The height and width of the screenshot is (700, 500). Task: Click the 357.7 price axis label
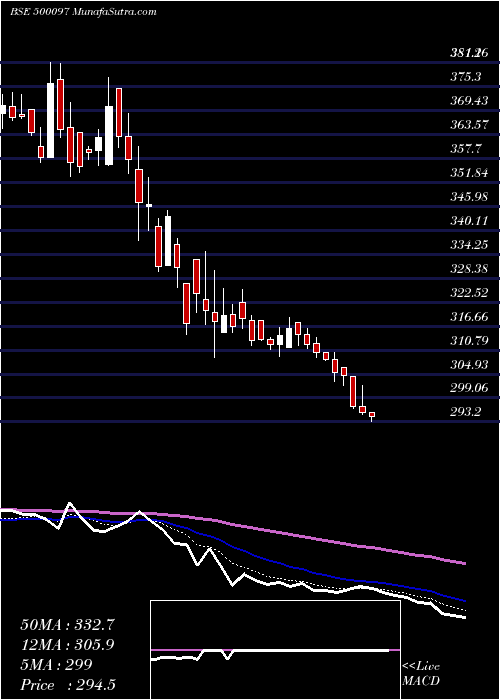point(465,149)
